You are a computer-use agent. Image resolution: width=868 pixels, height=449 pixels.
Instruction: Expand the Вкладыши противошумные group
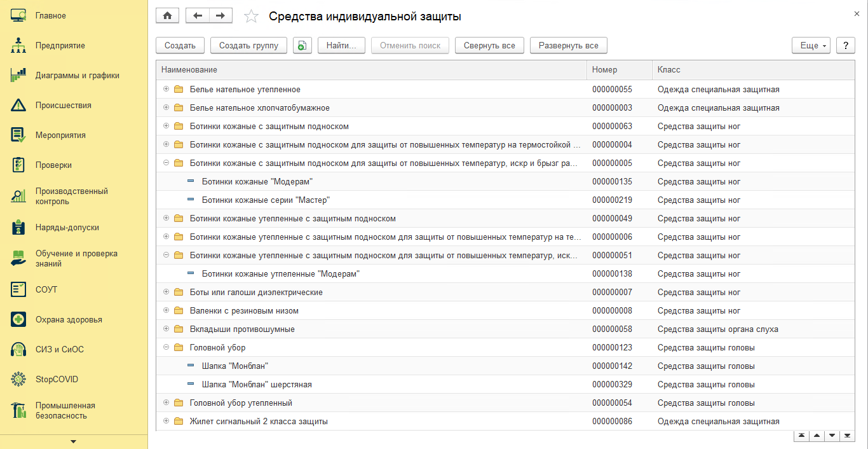(x=166, y=329)
